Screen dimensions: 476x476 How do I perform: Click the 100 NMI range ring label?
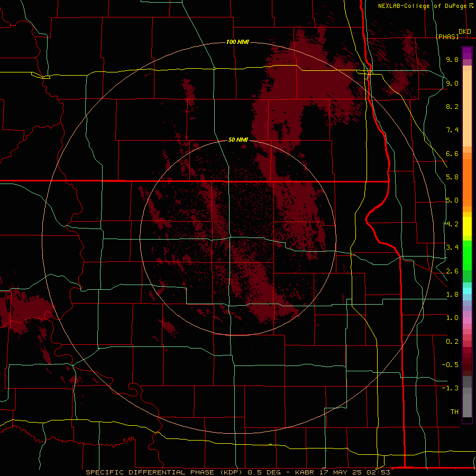point(237,42)
